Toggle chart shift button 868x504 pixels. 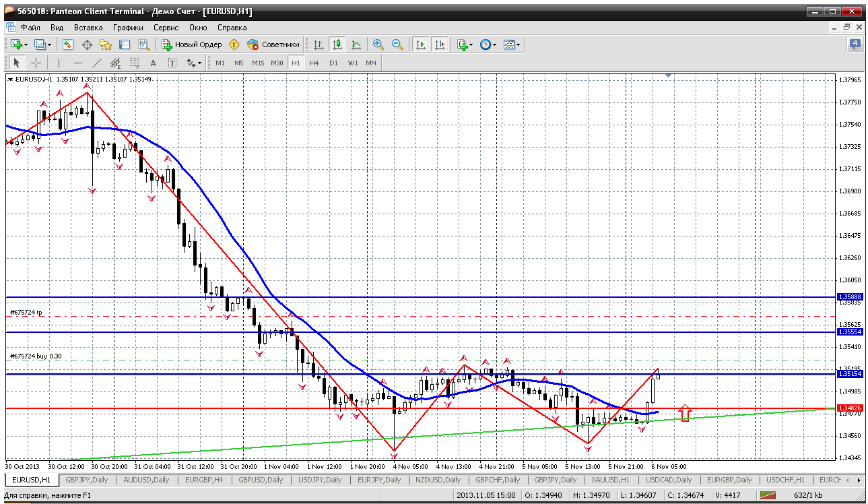coord(440,44)
